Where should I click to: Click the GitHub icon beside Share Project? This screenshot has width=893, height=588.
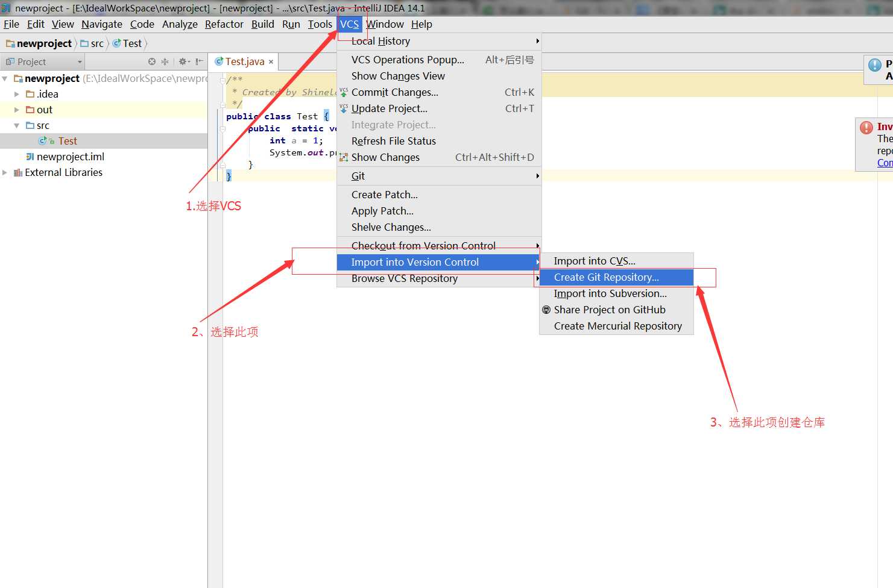click(x=546, y=310)
